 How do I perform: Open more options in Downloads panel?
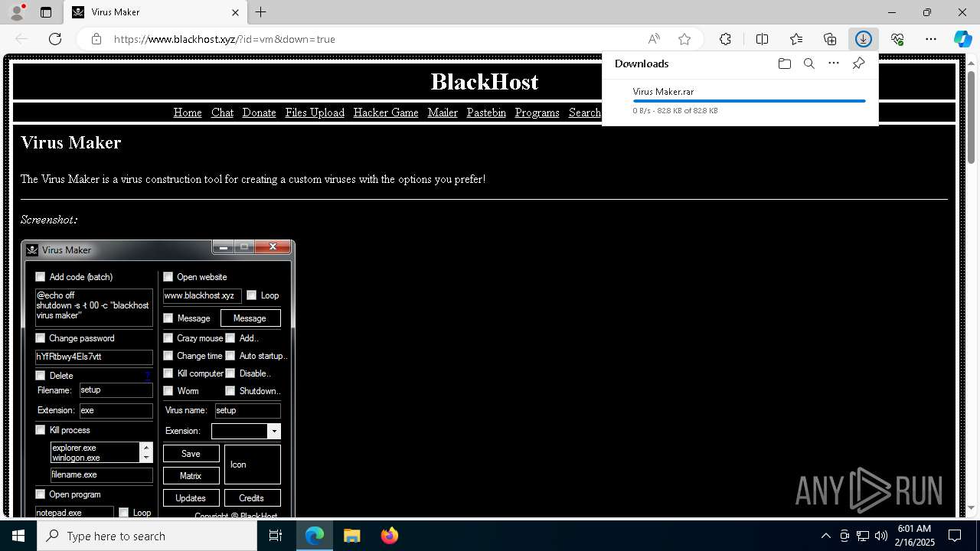tap(834, 64)
